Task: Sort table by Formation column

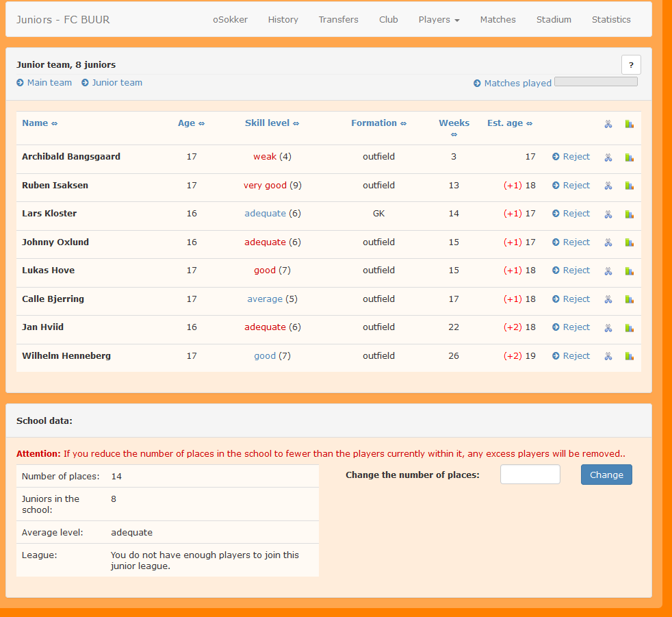Action: (378, 123)
